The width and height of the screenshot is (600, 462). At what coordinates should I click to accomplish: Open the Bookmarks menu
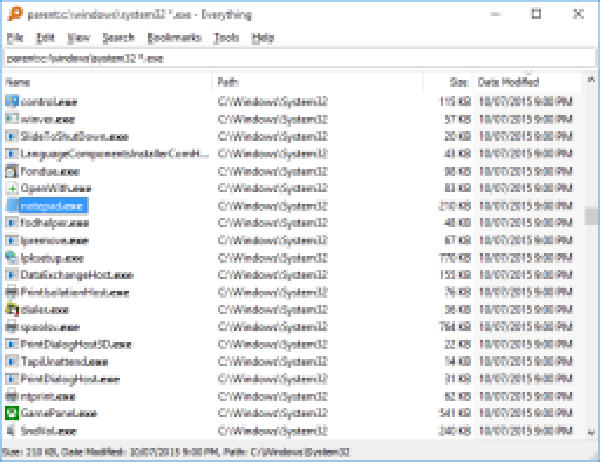[174, 38]
